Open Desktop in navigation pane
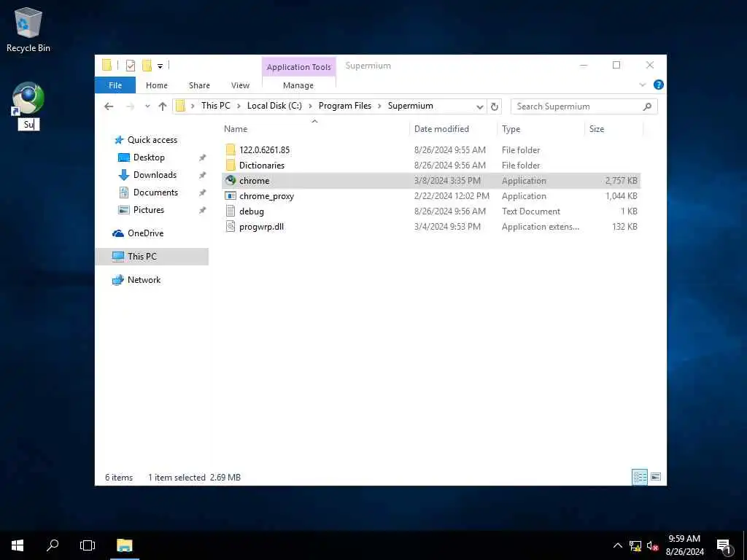 pos(149,157)
